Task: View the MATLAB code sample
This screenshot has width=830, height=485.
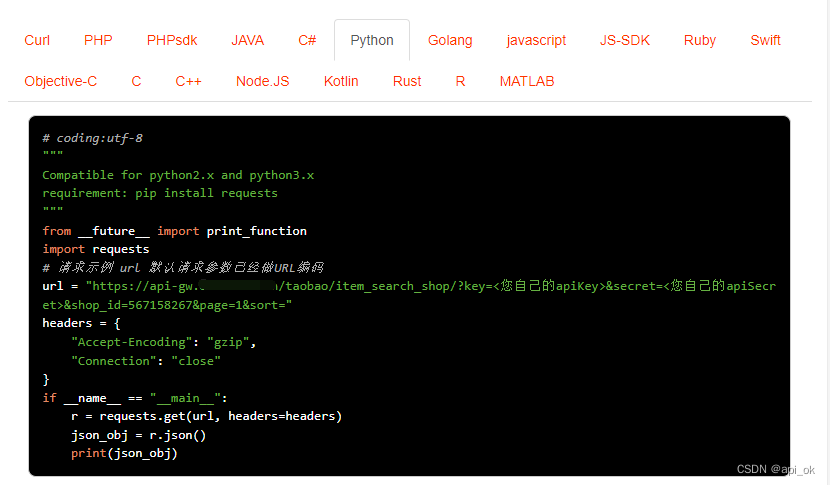Action: tap(527, 81)
